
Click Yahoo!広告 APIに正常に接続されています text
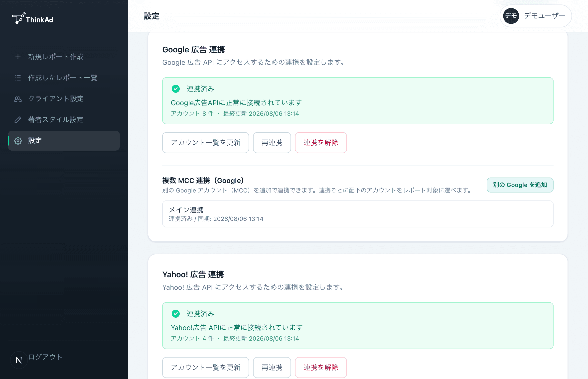(x=237, y=328)
